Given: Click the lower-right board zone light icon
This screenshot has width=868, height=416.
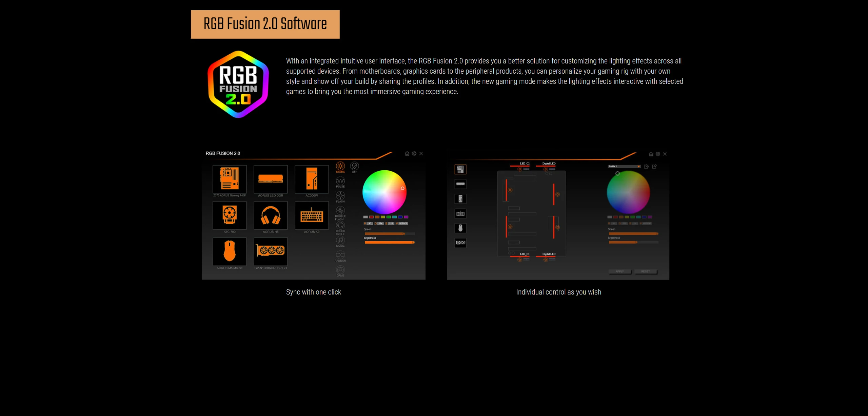Looking at the screenshot, I should pos(557,227).
